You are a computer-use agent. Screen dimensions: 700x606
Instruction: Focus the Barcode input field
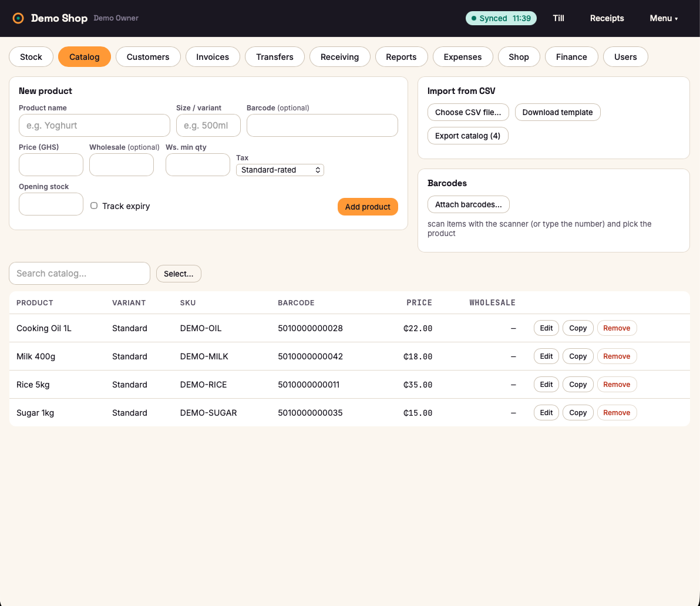point(322,126)
